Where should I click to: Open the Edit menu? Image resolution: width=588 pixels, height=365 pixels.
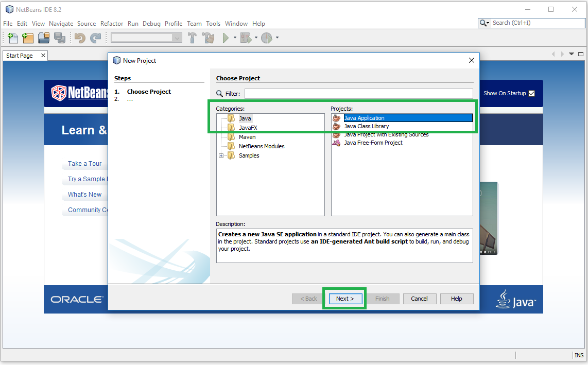pyautogui.click(x=22, y=24)
